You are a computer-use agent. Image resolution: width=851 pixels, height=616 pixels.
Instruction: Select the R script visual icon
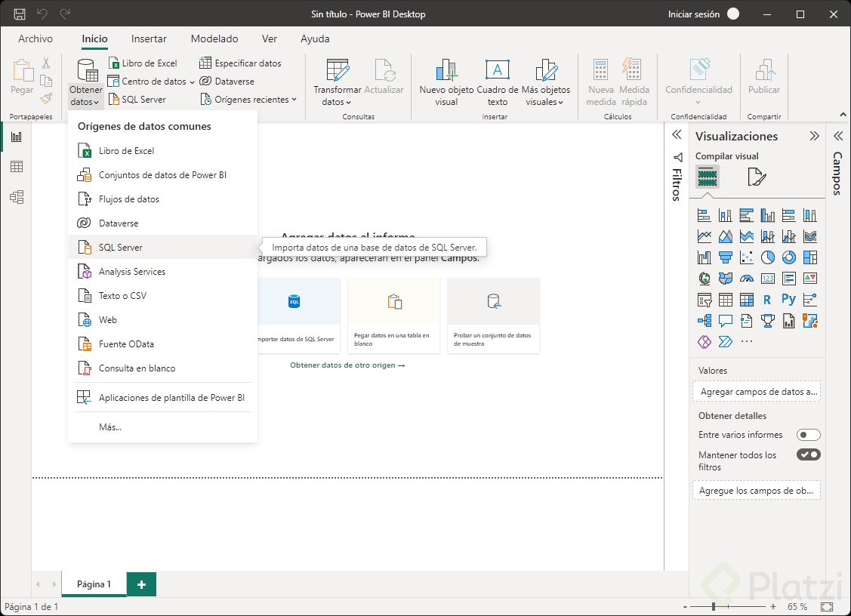click(767, 300)
